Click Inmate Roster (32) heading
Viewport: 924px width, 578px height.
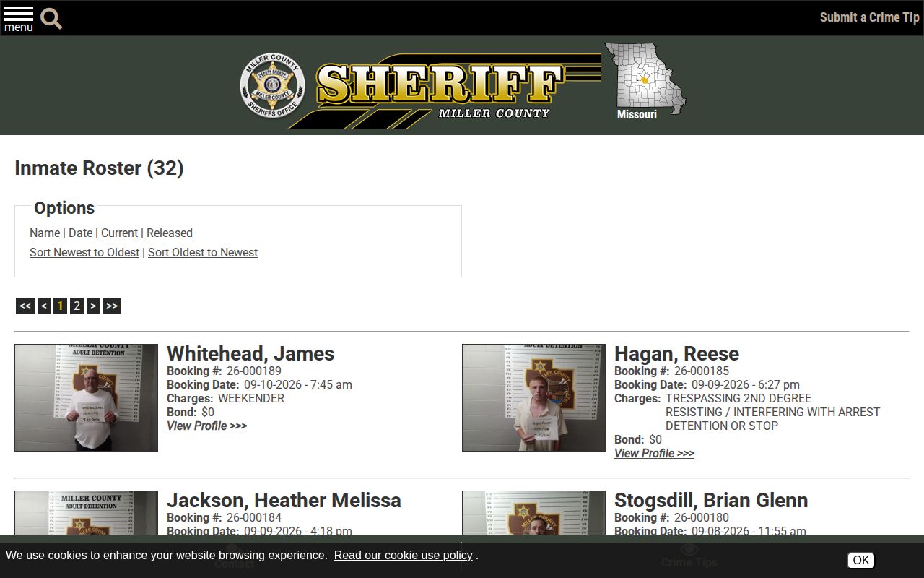tap(99, 168)
